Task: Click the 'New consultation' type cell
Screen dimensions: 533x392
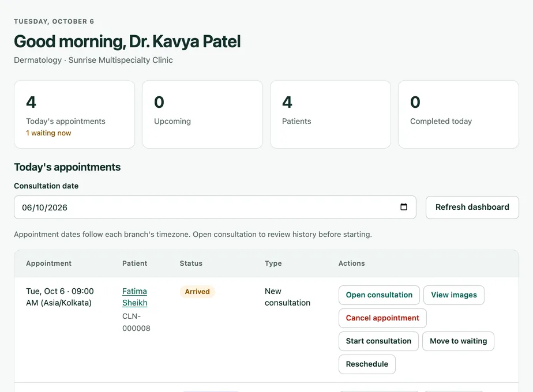Action: 287,297
